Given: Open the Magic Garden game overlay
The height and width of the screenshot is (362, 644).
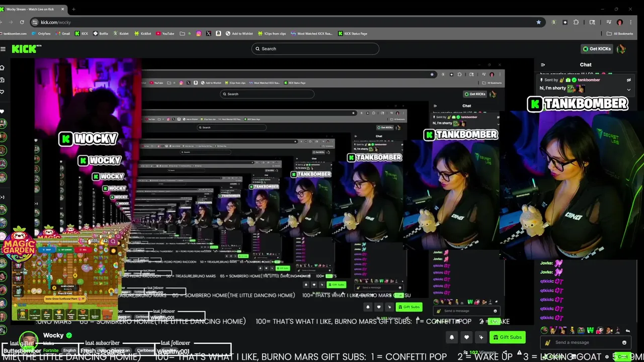Looking at the screenshot, I should pos(19,244).
